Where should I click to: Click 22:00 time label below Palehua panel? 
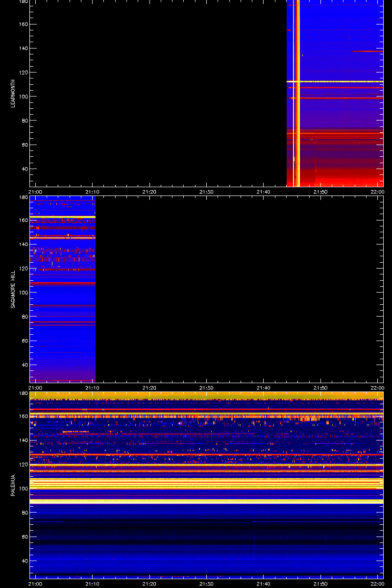[x=377, y=584]
